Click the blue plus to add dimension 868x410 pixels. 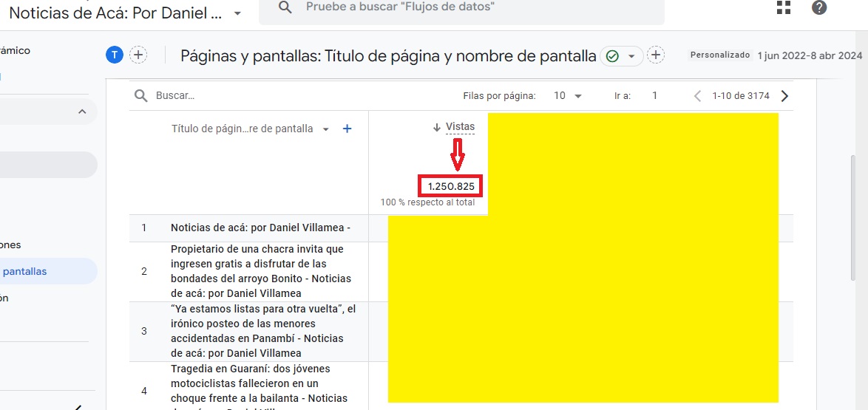[347, 129]
